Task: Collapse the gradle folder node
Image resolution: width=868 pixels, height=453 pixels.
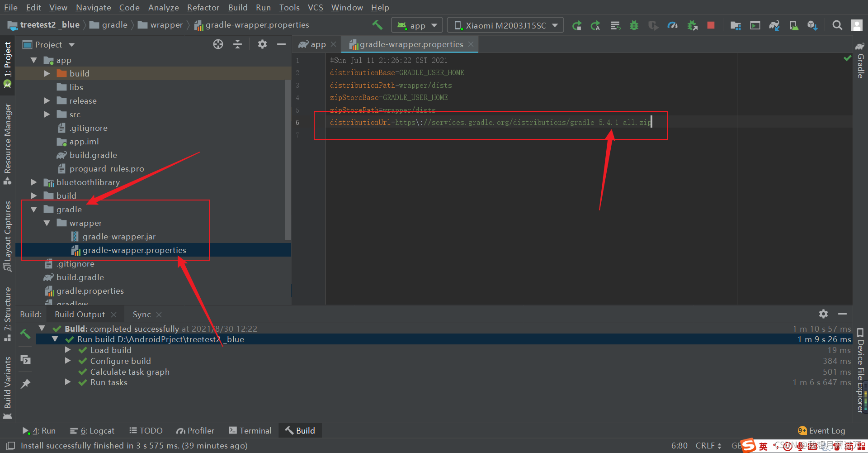Action: (33, 209)
